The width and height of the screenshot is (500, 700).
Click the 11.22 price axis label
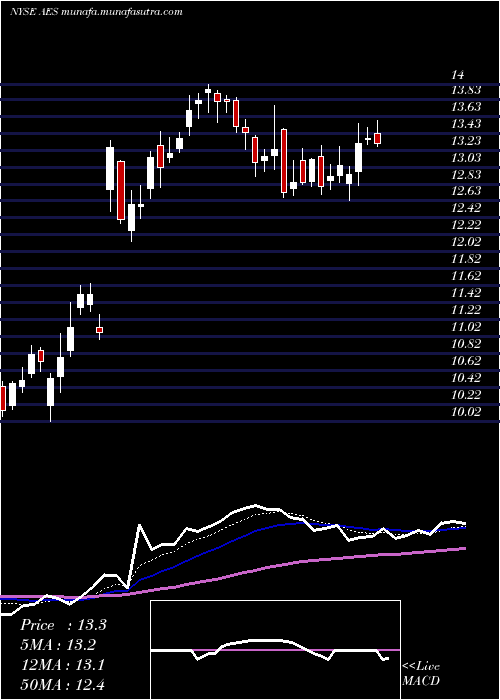[x=466, y=310]
